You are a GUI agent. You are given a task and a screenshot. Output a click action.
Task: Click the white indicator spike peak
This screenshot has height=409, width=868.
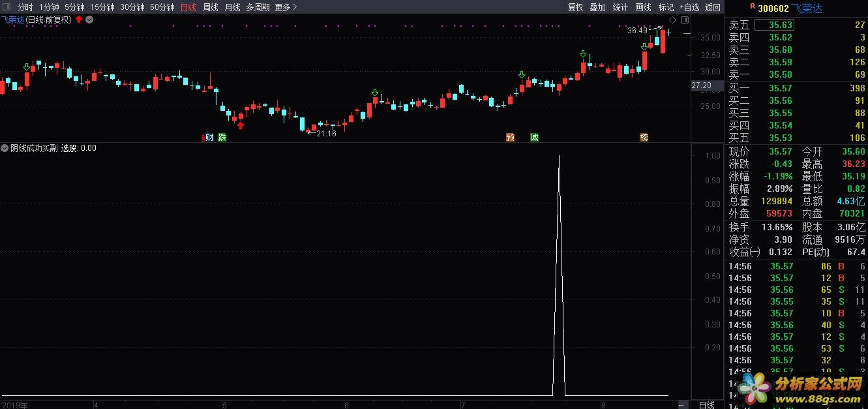(x=559, y=157)
